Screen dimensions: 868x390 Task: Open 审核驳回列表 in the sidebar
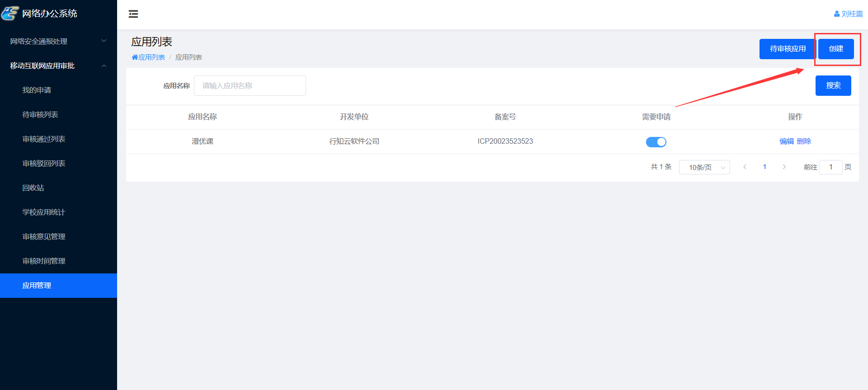[x=58, y=163]
